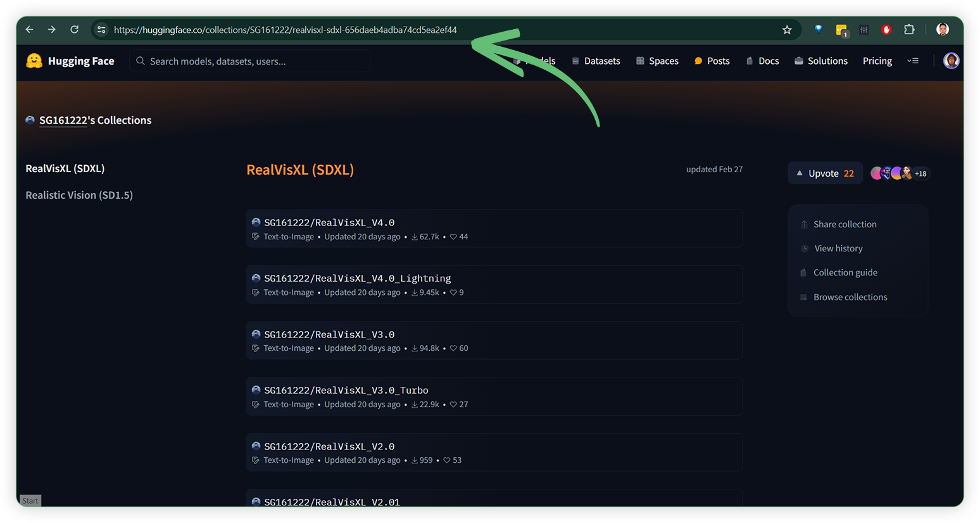Upvote this collection

825,173
